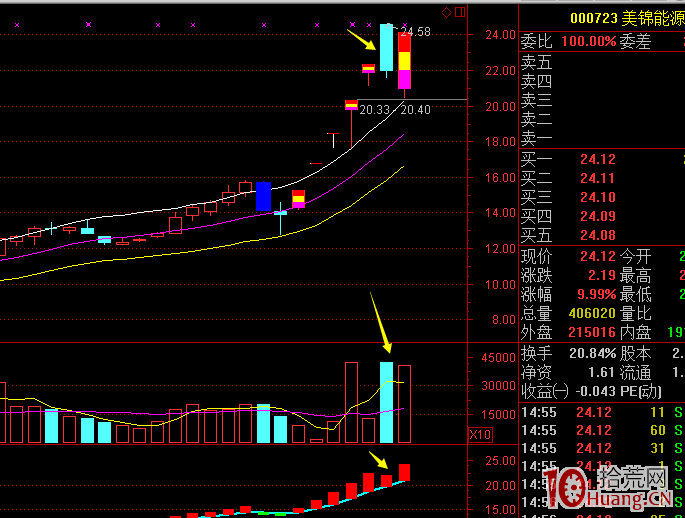This screenshot has height=518, width=685.
Task: Click the split-window icon beside the diamond
Action: [x=460, y=12]
